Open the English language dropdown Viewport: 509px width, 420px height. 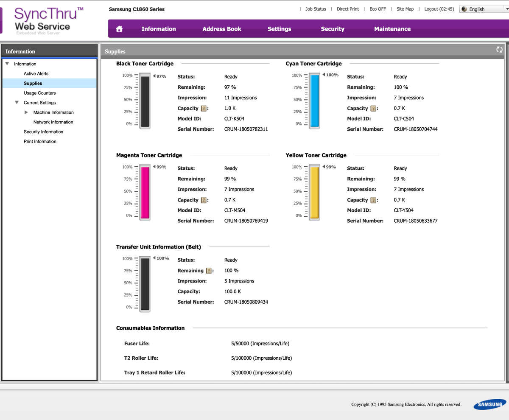pos(484,9)
